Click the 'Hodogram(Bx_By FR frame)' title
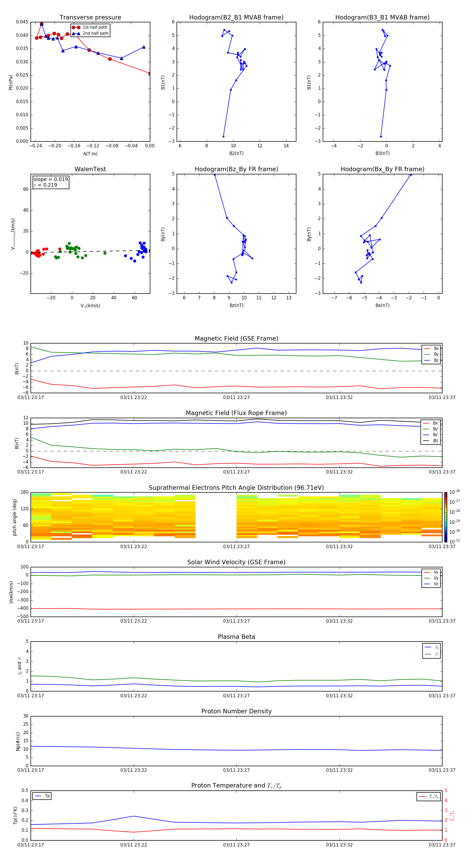Viewport: 473px width, 868px height. click(382, 169)
